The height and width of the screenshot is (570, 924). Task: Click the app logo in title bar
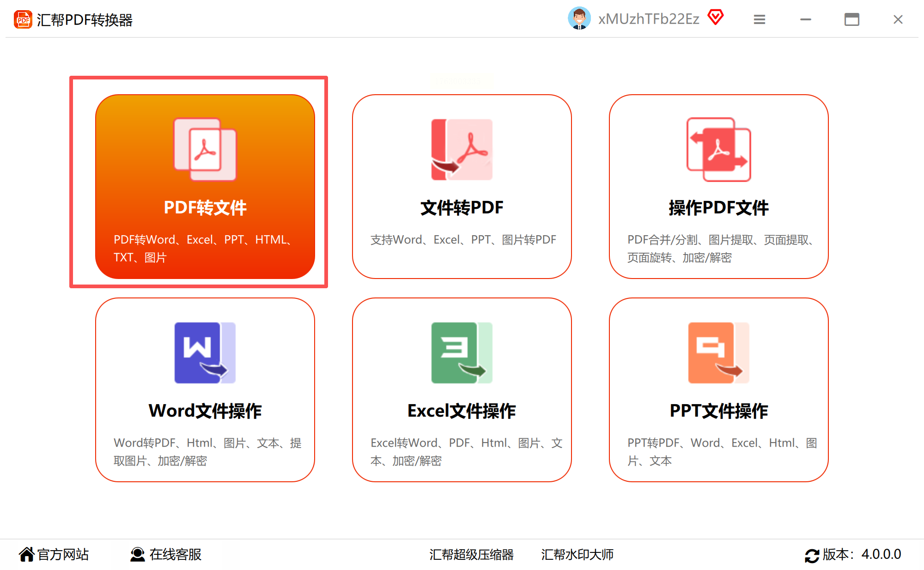coord(23,19)
